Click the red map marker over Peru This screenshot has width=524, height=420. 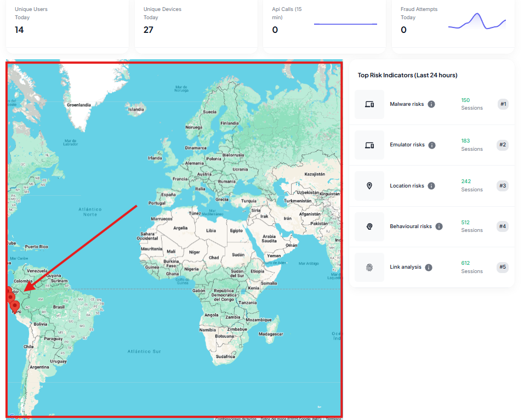pos(15,307)
